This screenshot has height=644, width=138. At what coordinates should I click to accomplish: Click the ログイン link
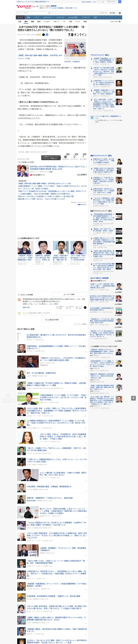(x=42, y=8)
